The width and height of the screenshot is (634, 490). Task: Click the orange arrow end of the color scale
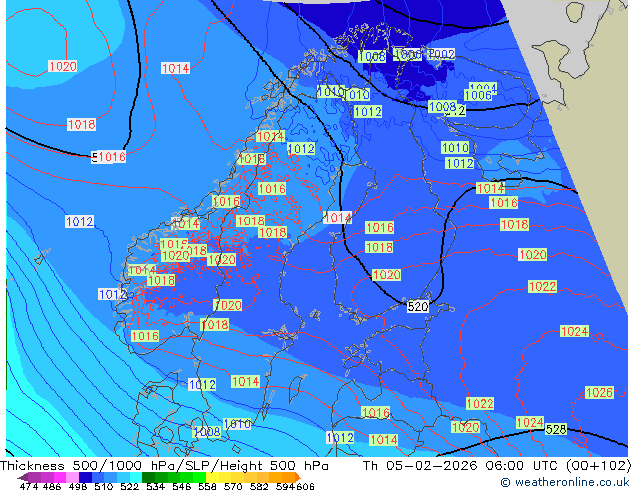tap(298, 477)
